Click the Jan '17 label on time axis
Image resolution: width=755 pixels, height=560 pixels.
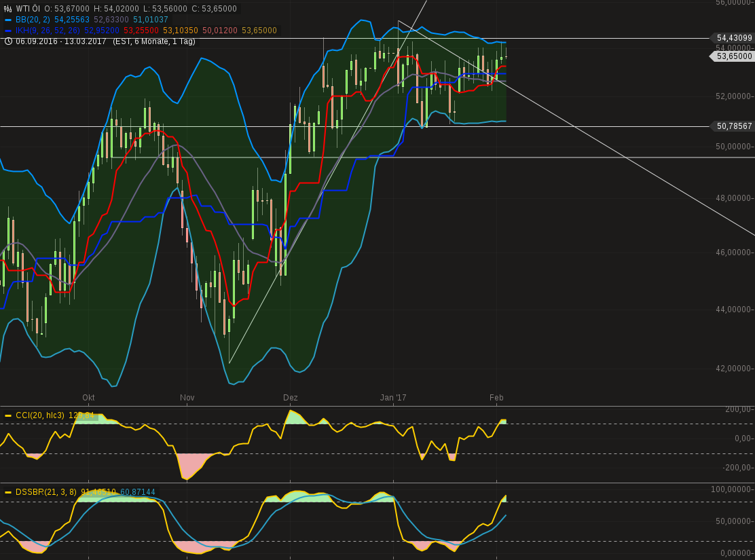[x=393, y=398]
